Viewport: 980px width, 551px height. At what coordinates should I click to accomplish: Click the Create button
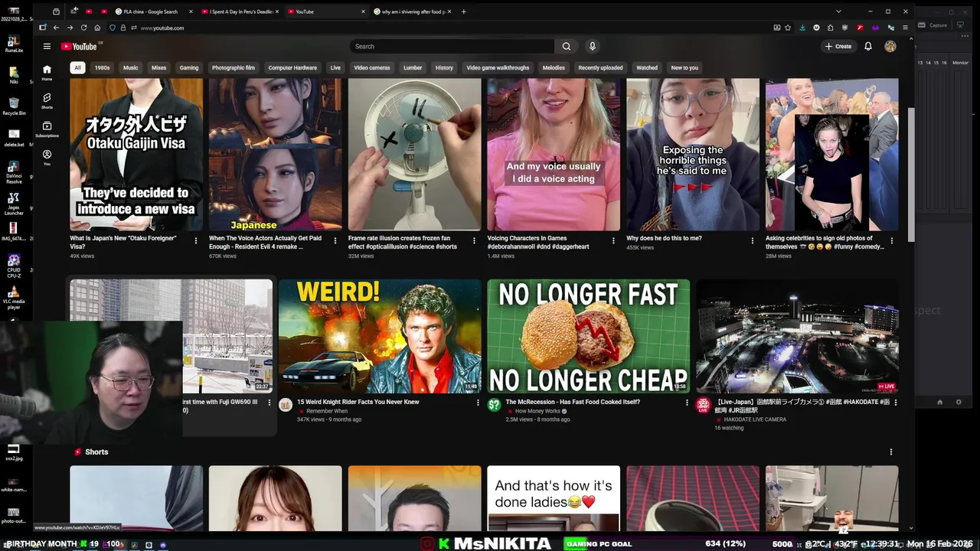838,46
